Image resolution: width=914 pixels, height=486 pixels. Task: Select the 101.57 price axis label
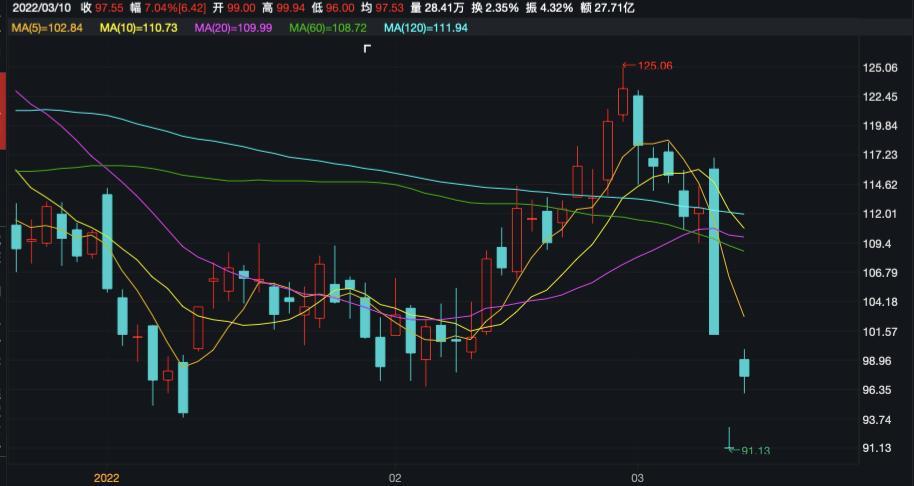(x=880, y=332)
